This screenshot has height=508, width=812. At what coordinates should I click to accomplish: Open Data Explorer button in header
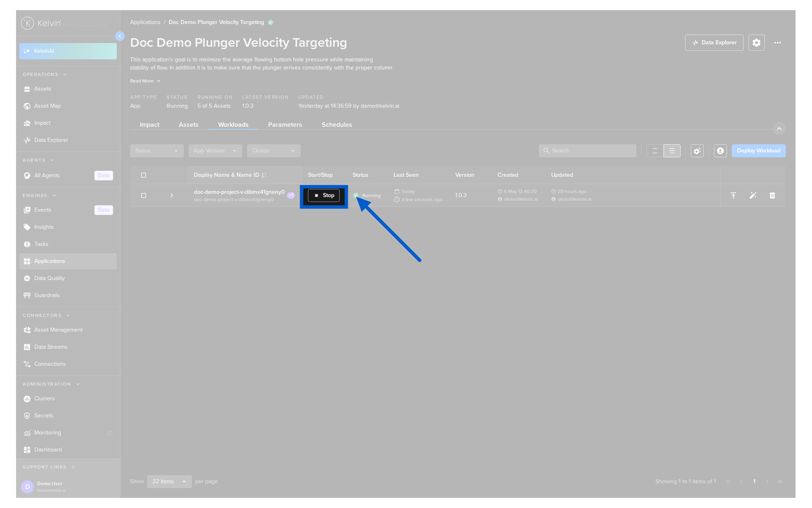[x=714, y=43]
